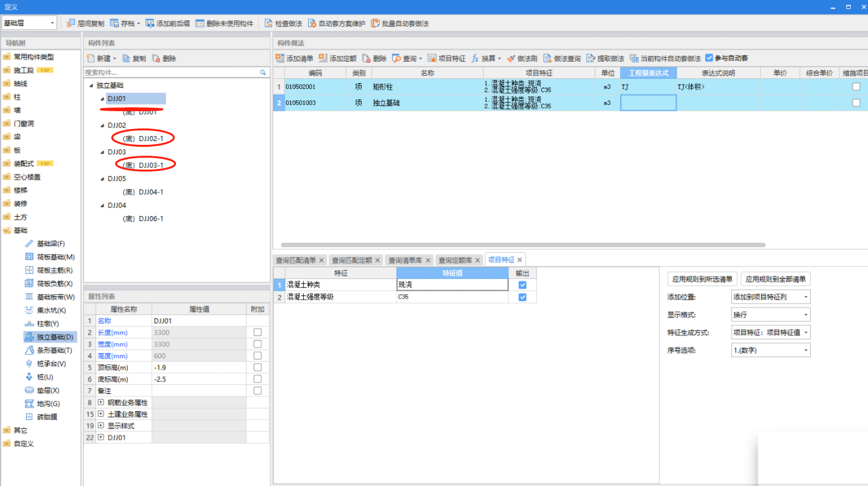This screenshot has width=868, height=486.
Task: Select the (底) DJJ02-1 component
Action: [143, 138]
